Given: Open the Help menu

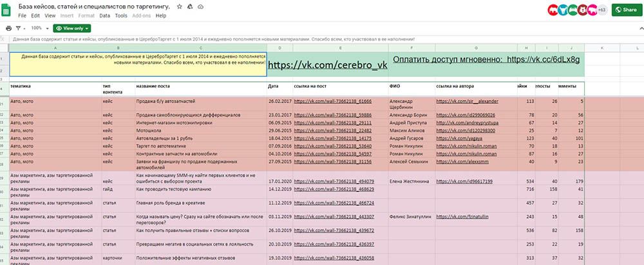Looking at the screenshot, I should coord(161,15).
